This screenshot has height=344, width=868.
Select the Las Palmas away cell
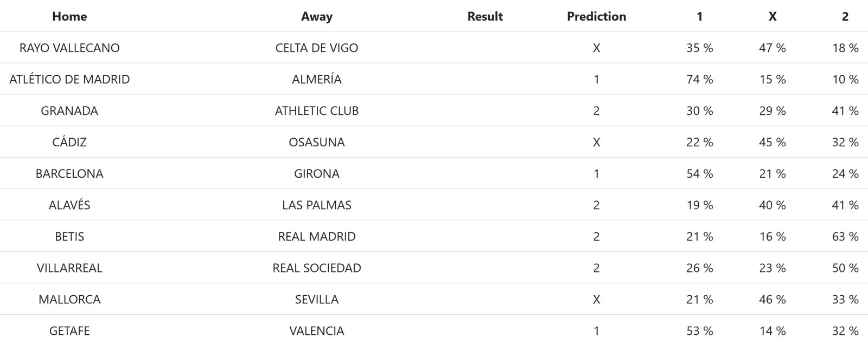click(x=316, y=205)
